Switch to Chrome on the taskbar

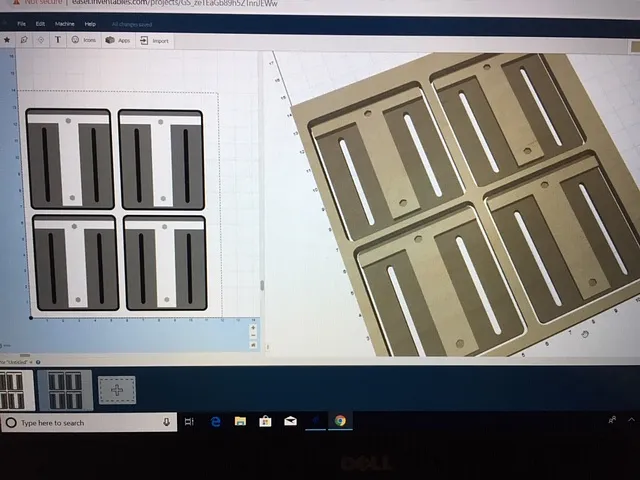point(340,420)
